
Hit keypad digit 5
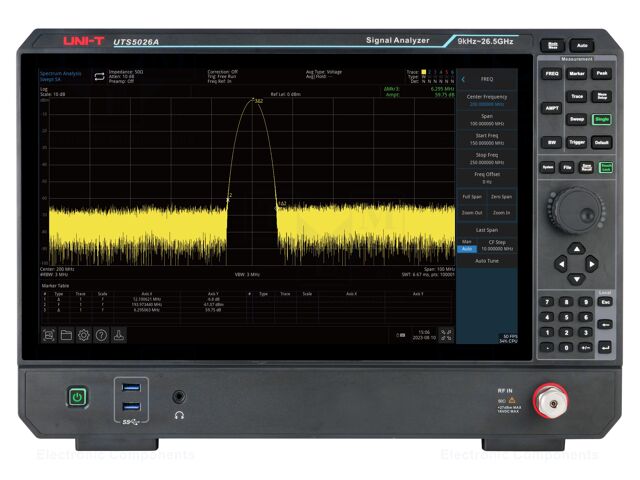pyautogui.click(x=566, y=317)
